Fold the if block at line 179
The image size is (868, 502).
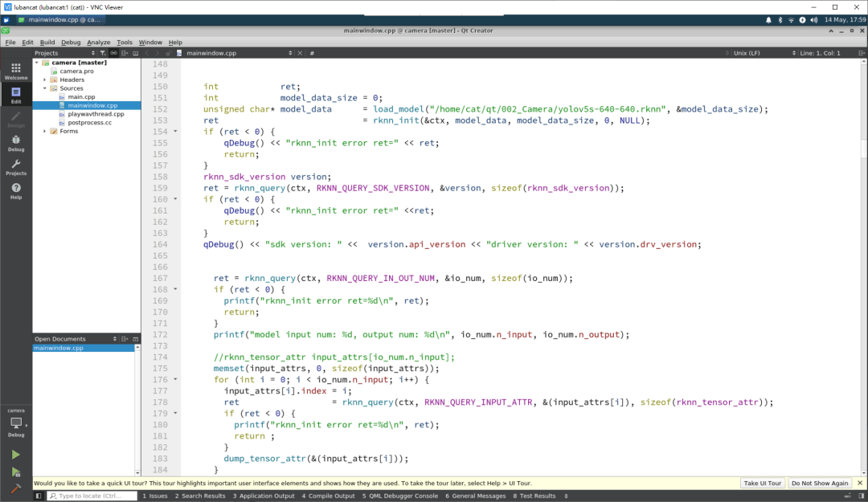tap(175, 413)
